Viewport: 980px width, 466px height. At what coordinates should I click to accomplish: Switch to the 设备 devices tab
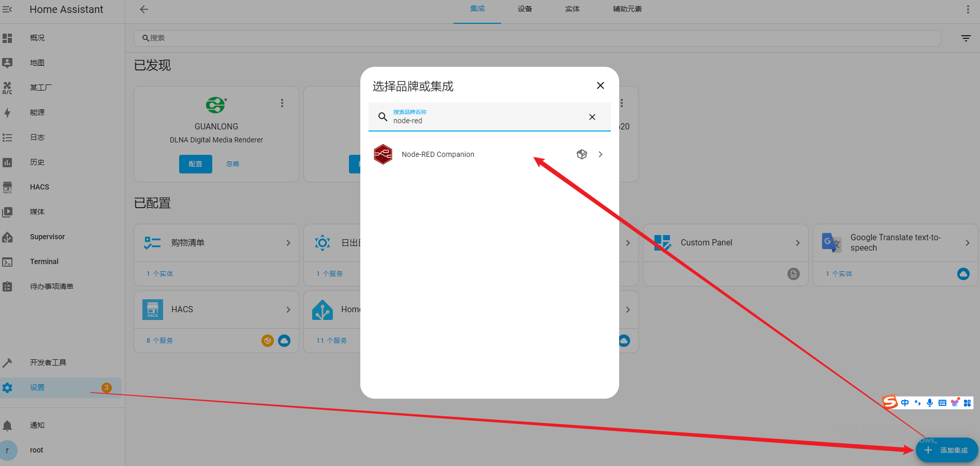525,9
